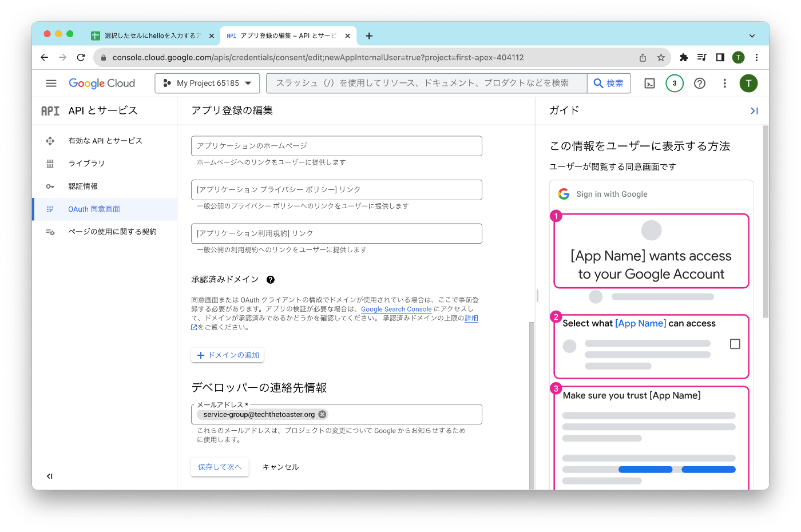This screenshot has width=801, height=532.
Task: Select ページの使用に関する契約 in the sidebar
Action: (105, 232)
